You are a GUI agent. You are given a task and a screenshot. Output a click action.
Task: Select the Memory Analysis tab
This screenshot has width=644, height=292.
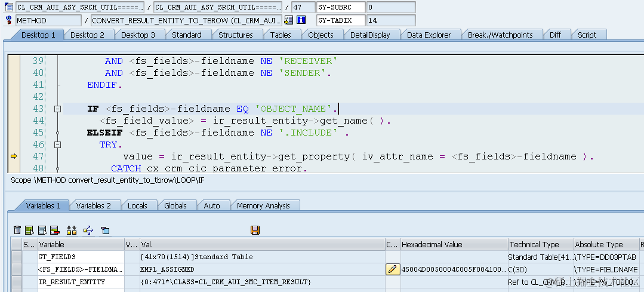(263, 206)
